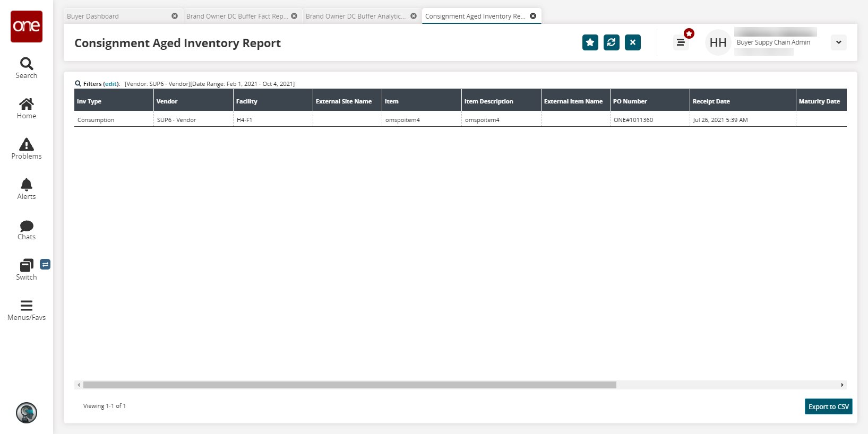Switch to Brand Owner DC Buffer Analytics tab
868x434 pixels.
pos(355,16)
